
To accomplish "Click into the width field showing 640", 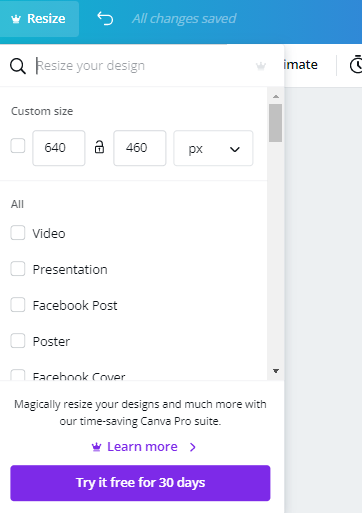I will click(59, 148).
